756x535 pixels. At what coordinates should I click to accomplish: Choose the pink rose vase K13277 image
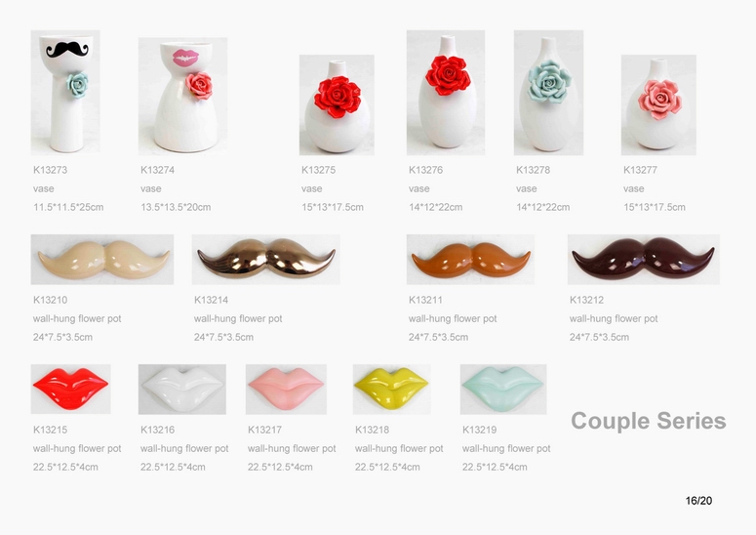point(658,104)
